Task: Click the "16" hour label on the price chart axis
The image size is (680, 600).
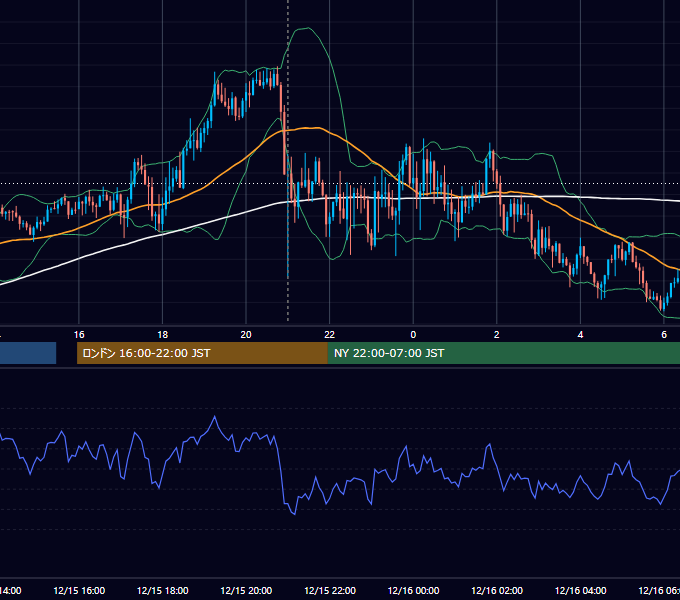Action: click(79, 335)
